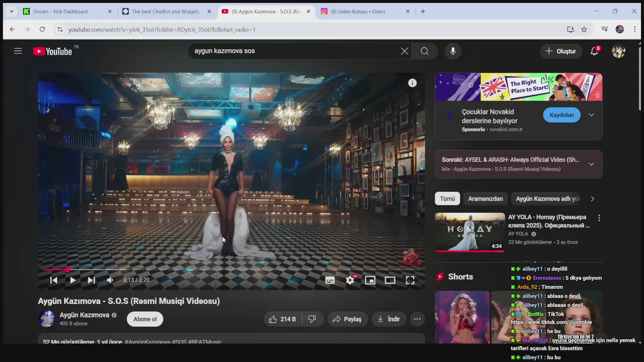
Task: Open the first Shorts thumbnail
Action: coord(462,317)
